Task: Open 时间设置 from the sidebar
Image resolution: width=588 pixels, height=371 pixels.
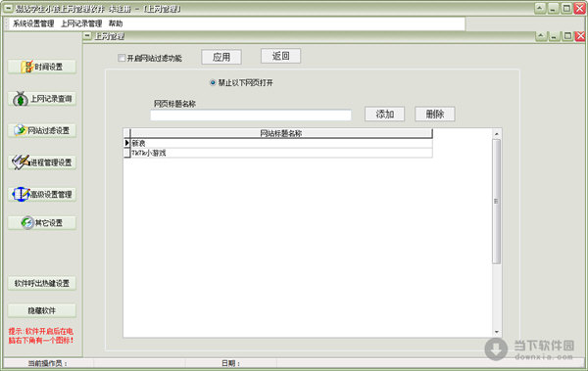Action: pos(42,67)
